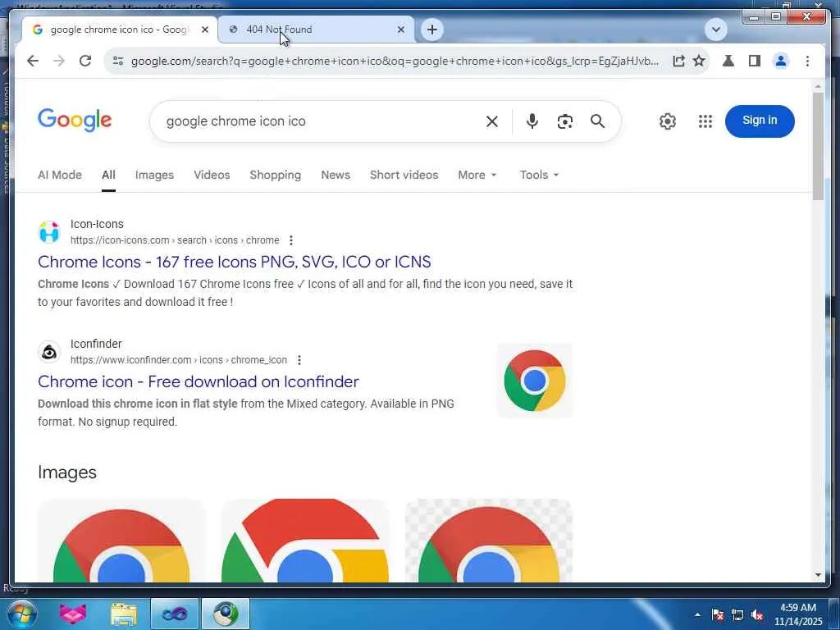Click the page vertical scrollbar thumb
The width and height of the screenshot is (840, 630).
click(x=818, y=146)
